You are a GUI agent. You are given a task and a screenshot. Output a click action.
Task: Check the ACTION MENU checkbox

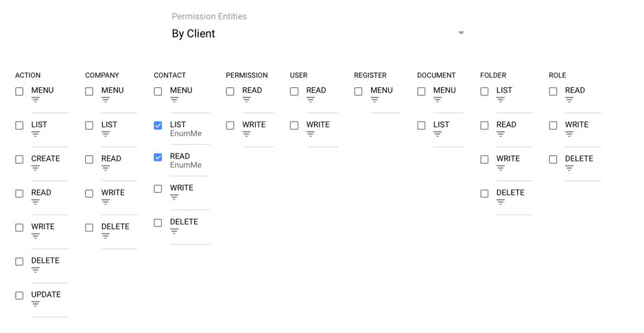tap(19, 91)
